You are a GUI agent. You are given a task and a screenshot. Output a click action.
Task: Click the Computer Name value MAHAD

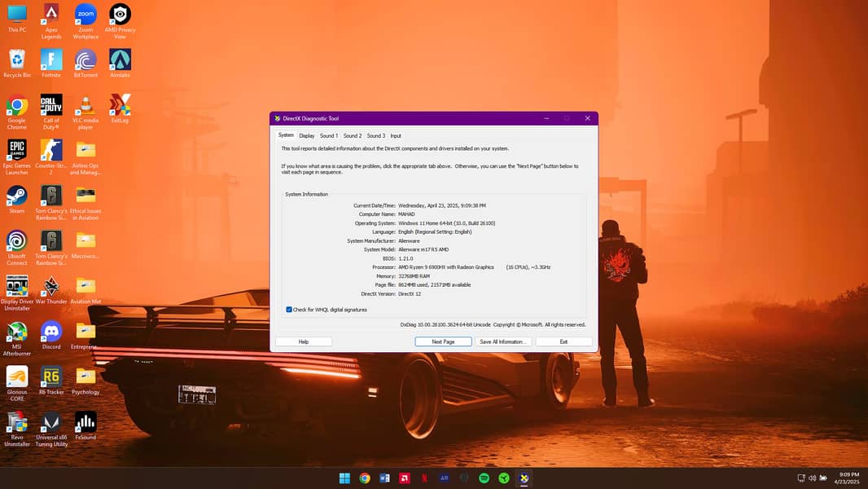tap(406, 214)
